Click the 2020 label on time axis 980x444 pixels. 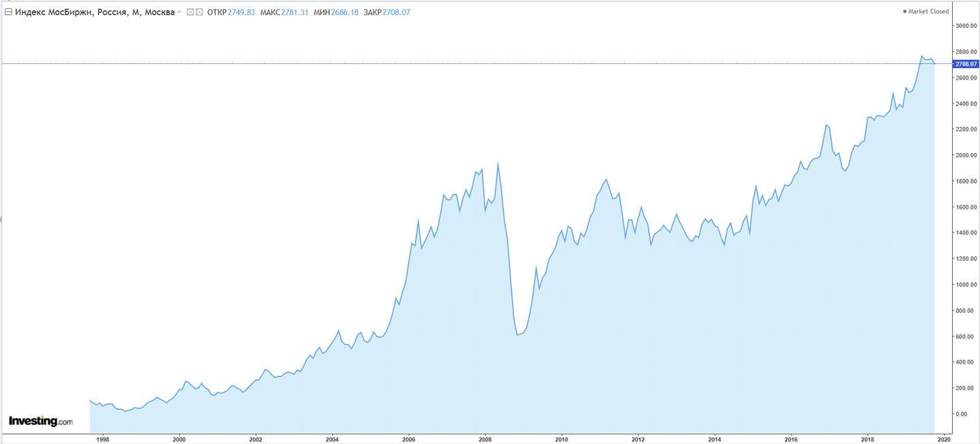click(943, 439)
